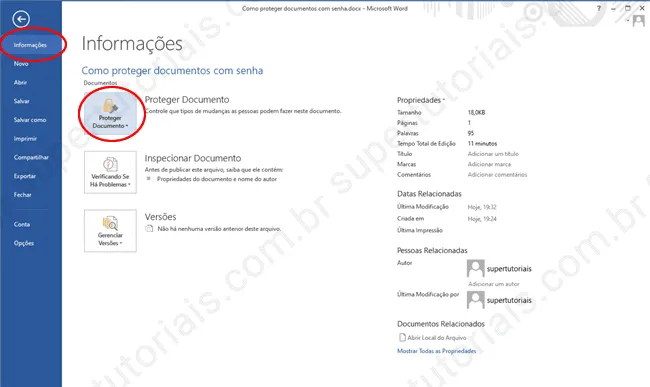This screenshot has height=387, width=650.
Task: Click the user account icon top right
Action: (639, 21)
